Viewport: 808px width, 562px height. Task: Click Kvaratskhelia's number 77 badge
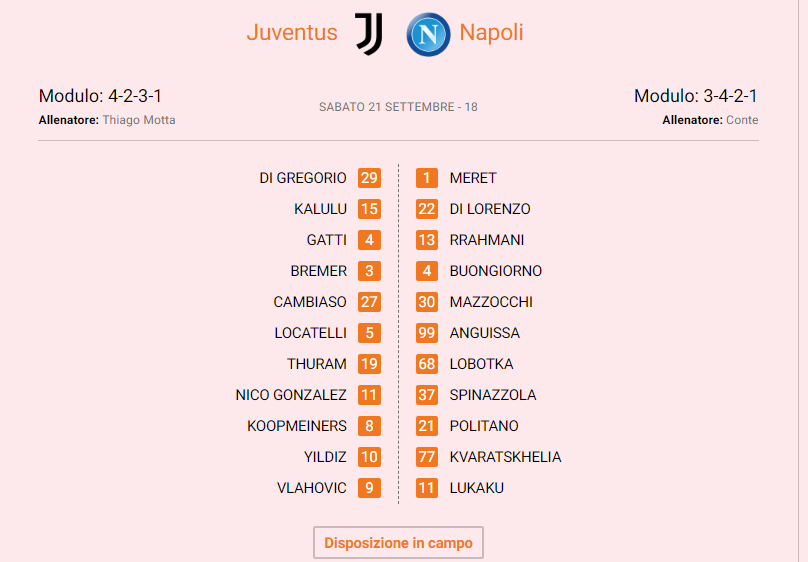(x=427, y=457)
